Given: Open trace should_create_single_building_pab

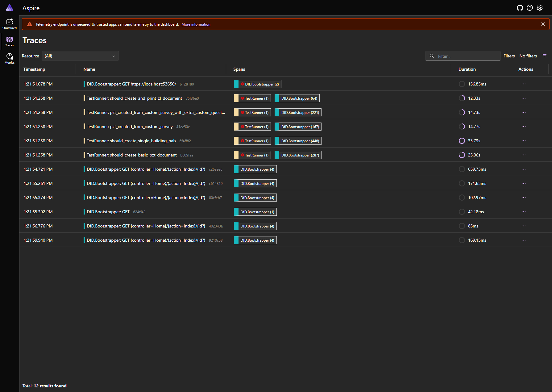Looking at the screenshot, I should coord(131,141).
